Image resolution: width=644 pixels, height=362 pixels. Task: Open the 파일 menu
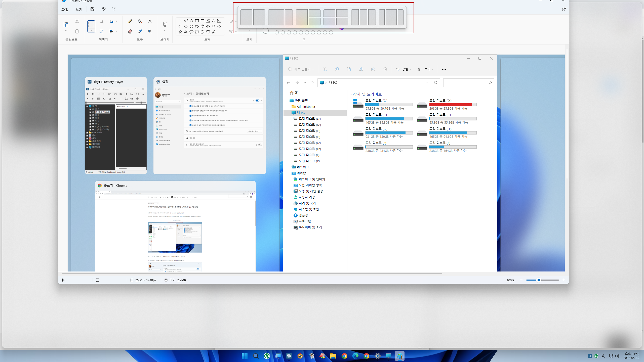pyautogui.click(x=65, y=10)
